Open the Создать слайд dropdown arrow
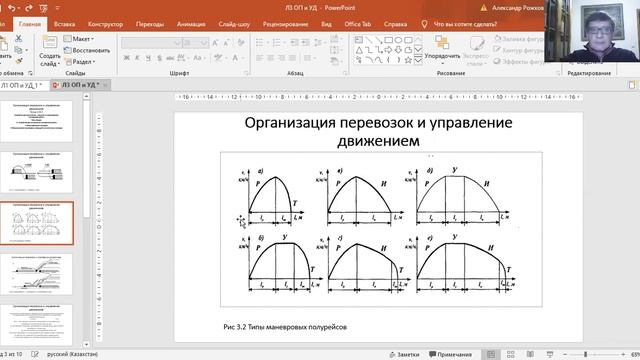This screenshot has height=360, width=640. tap(59, 64)
